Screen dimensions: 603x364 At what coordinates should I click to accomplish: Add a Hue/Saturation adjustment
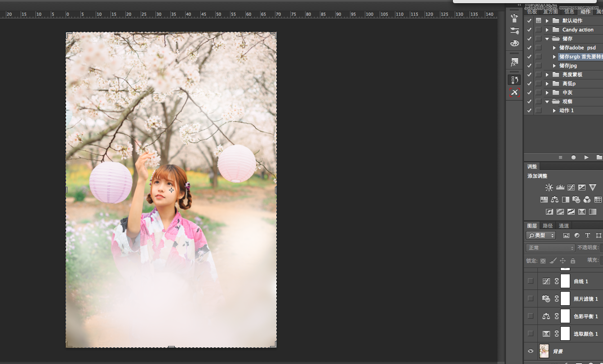click(544, 199)
